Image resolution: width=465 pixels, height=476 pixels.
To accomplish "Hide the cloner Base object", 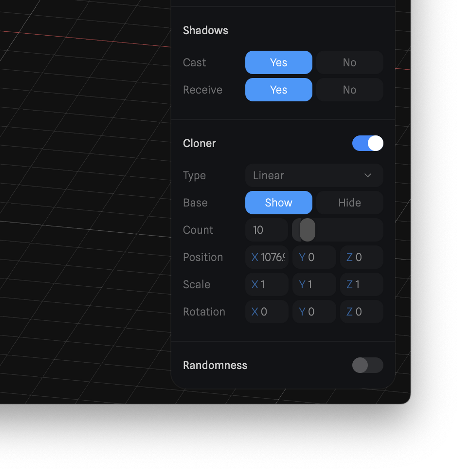I will click(349, 203).
